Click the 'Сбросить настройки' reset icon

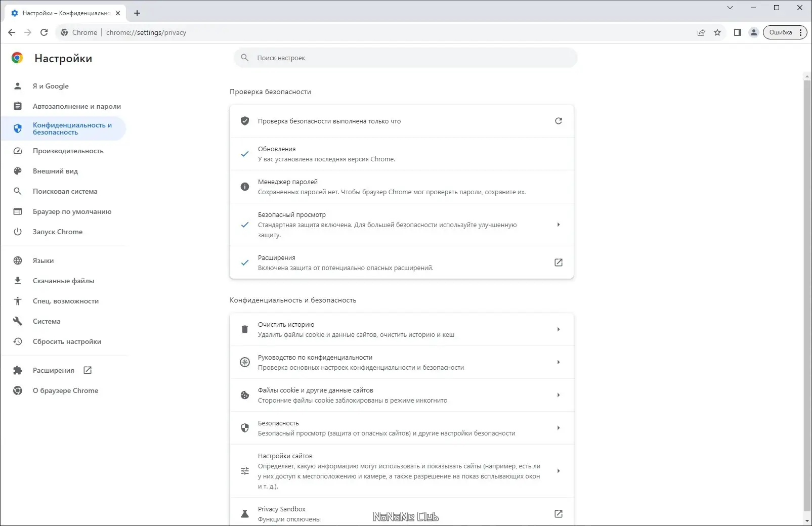(18, 341)
